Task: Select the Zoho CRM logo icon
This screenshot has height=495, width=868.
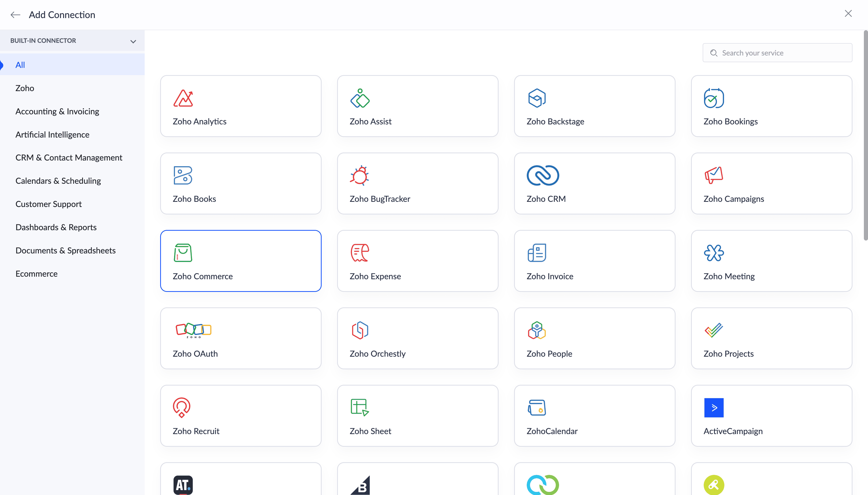Action: [543, 175]
